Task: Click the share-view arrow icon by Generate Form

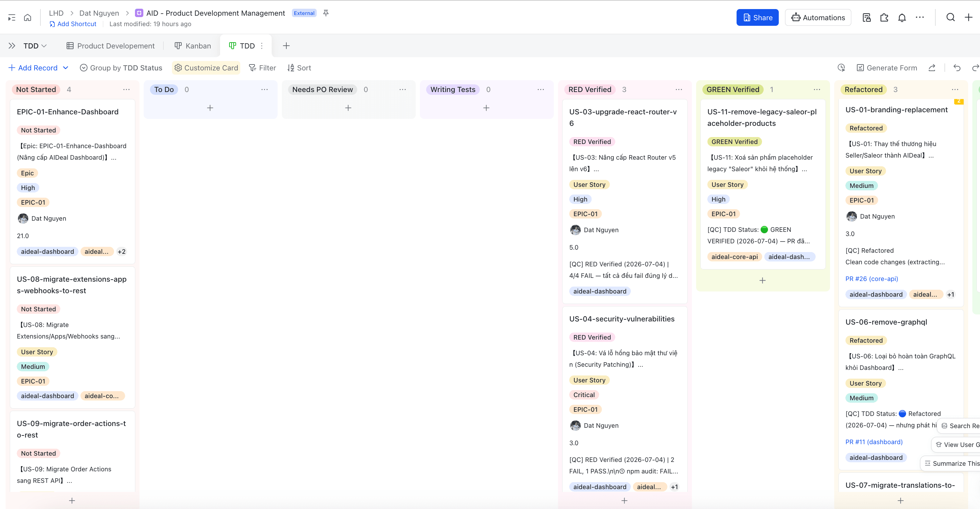Action: click(932, 68)
